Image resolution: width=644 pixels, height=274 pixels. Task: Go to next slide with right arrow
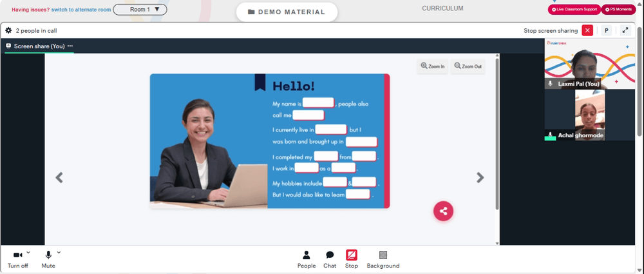(480, 177)
